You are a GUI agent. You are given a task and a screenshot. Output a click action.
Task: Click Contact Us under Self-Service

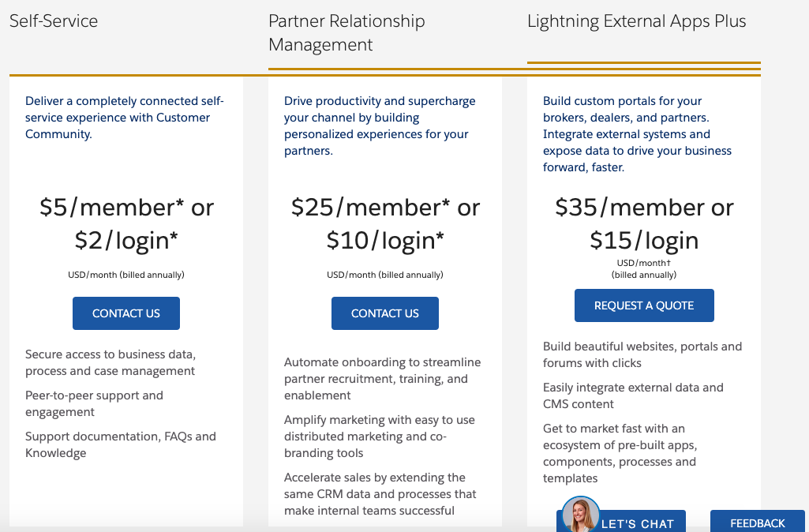click(x=126, y=313)
